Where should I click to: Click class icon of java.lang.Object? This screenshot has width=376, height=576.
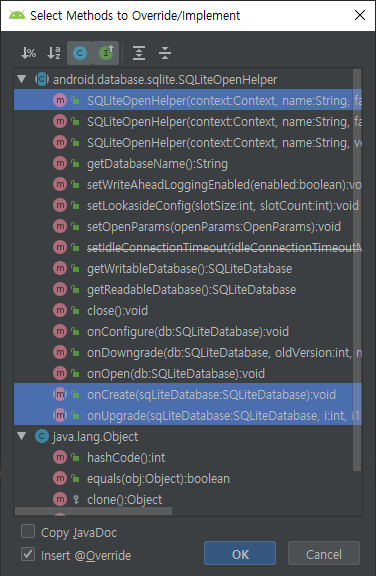[41, 436]
